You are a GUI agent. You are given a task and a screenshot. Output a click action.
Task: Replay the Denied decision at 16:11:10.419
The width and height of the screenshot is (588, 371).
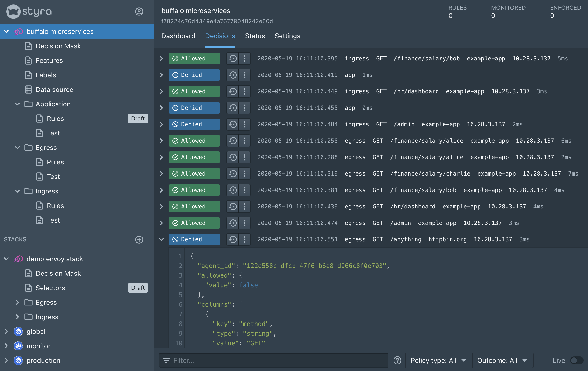tap(232, 75)
